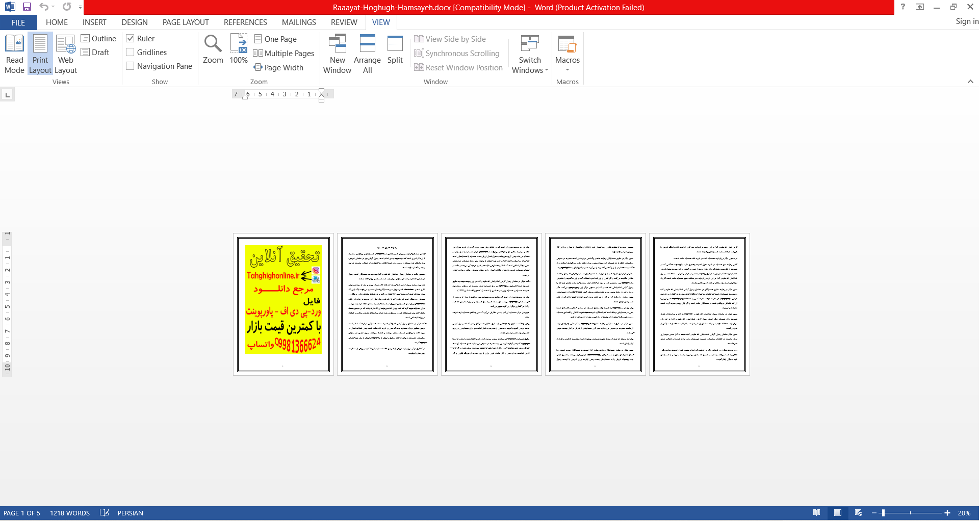Set zoom to 100%

click(239, 49)
